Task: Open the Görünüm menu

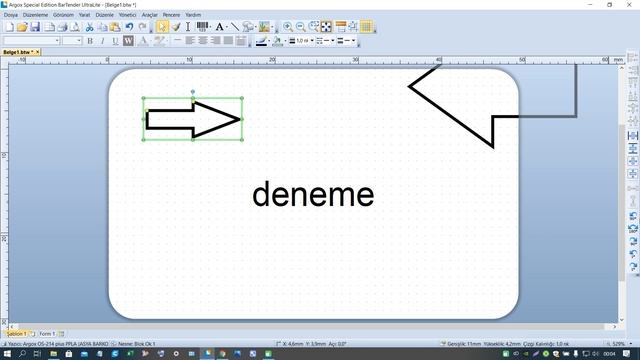Action: pyautogui.click(x=63, y=15)
